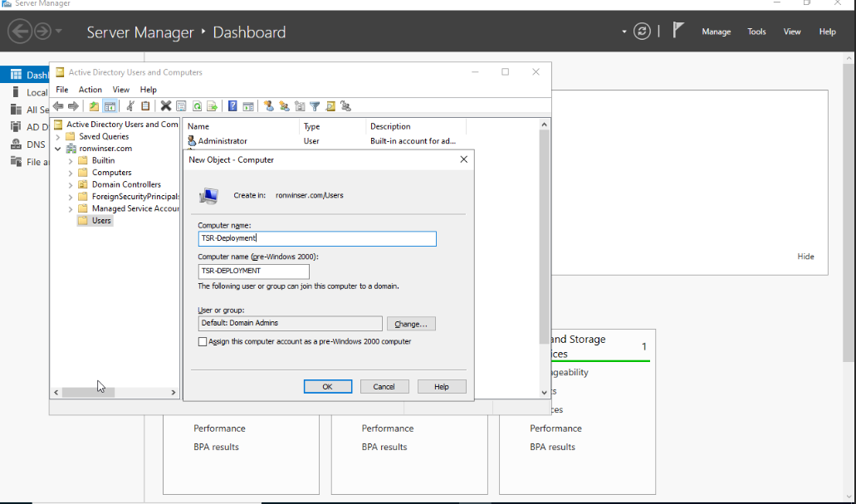856x504 pixels.
Task: Click the filter funnel toolbar icon
Action: (315, 106)
